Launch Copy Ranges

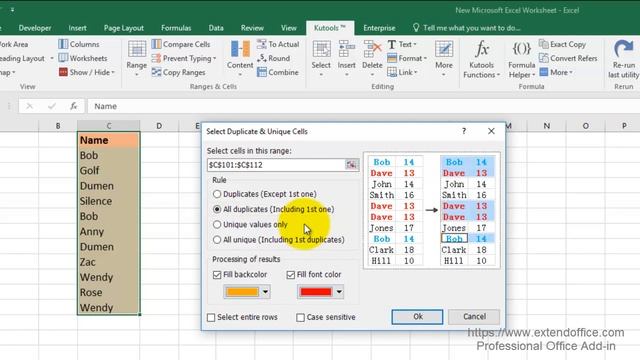178,72
